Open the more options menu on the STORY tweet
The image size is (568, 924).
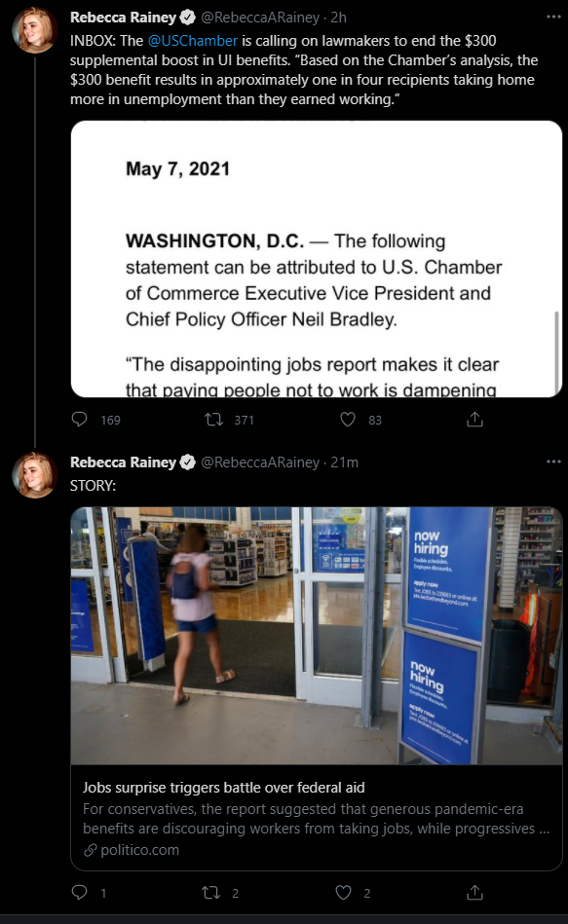click(x=553, y=462)
